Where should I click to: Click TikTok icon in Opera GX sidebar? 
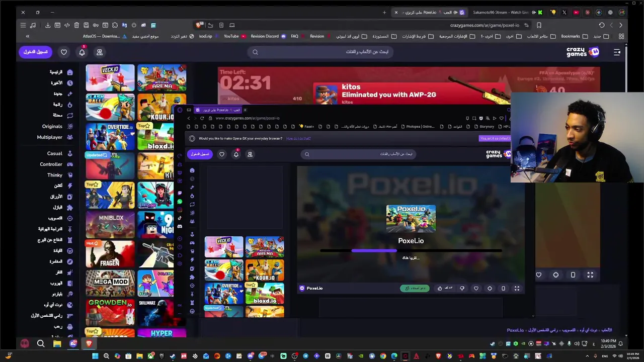[x=180, y=218]
